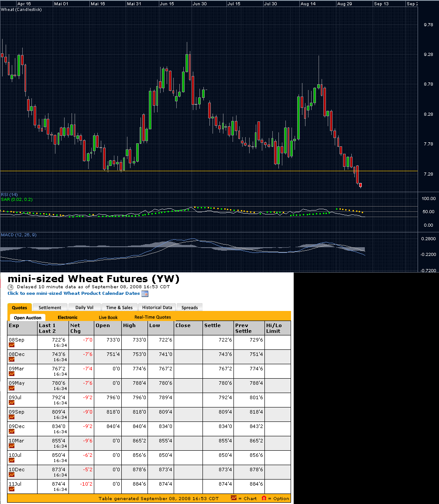Open chart icon for 09Mar contract
The width and height of the screenshot is (439, 504).
11,374
